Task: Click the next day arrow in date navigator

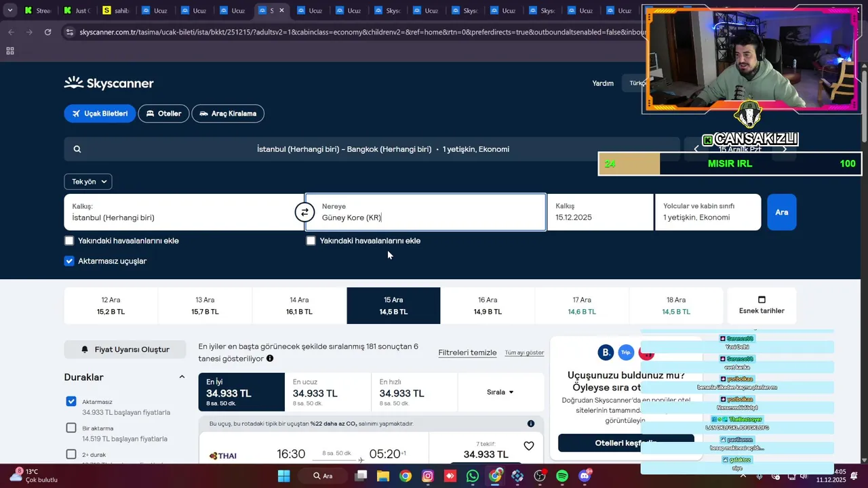Action: pyautogui.click(x=785, y=149)
